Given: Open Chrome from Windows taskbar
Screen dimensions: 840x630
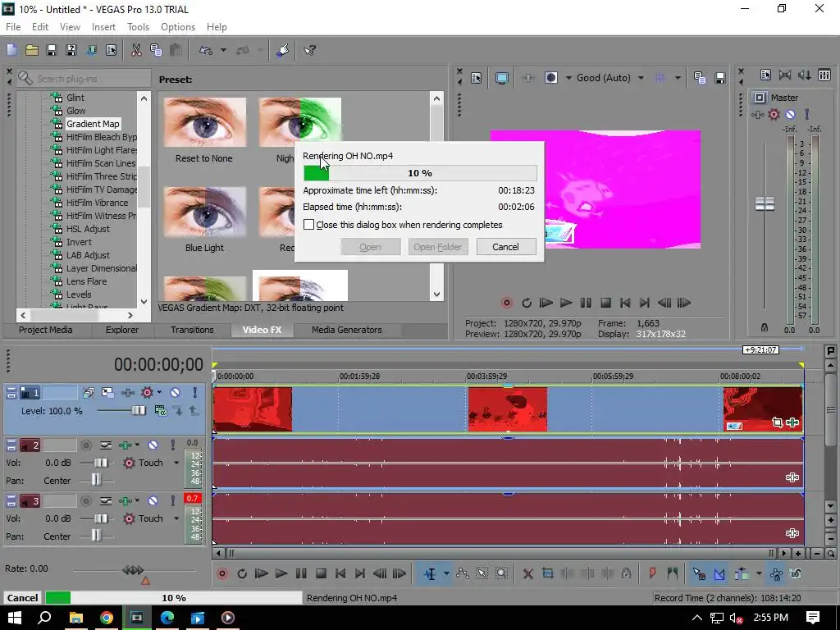Looking at the screenshot, I should (x=106, y=618).
